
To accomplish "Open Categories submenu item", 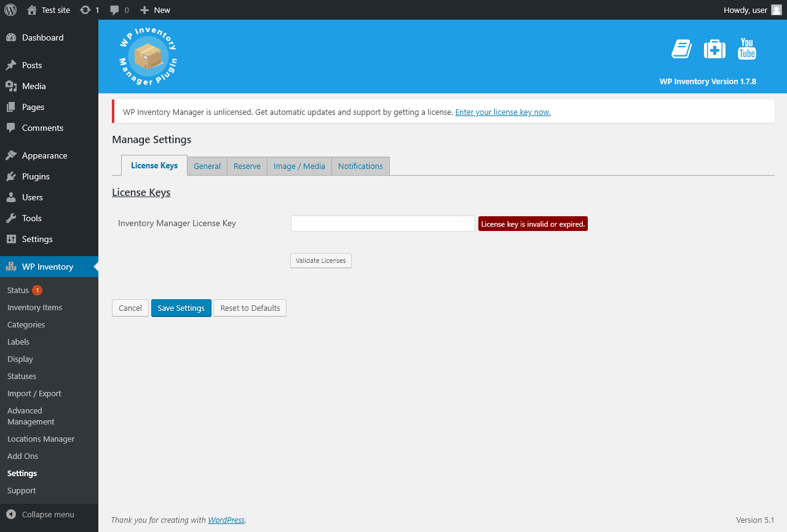I will (49, 324).
